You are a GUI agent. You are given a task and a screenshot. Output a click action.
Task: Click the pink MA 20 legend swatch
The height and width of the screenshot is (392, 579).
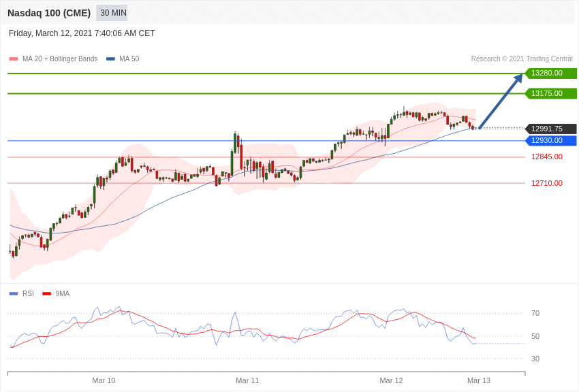pos(14,59)
